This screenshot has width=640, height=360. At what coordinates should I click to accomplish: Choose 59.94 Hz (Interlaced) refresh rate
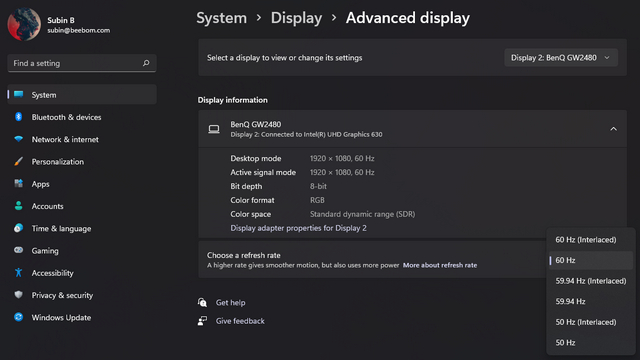[x=591, y=281]
